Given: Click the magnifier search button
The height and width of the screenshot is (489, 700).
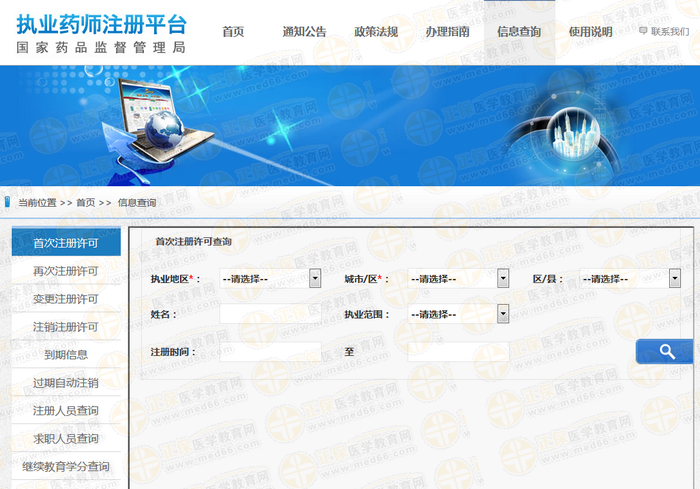Looking at the screenshot, I should pos(665,351).
